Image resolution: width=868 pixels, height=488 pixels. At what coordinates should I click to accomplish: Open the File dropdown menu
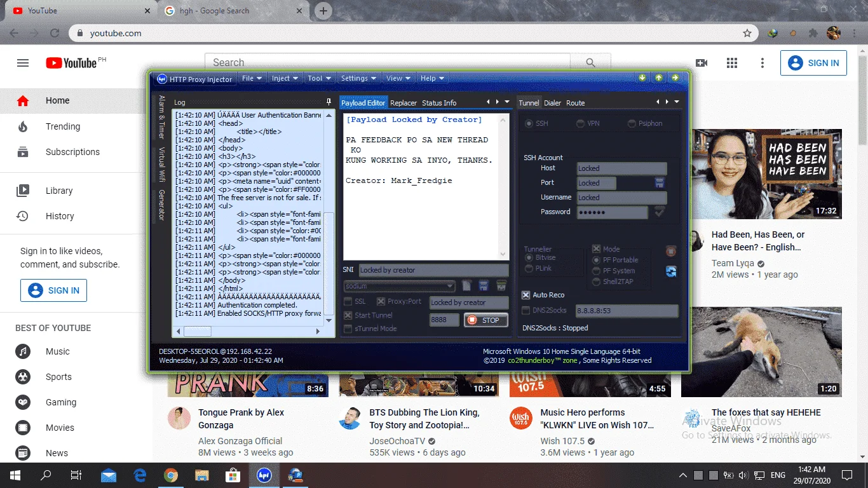252,78
